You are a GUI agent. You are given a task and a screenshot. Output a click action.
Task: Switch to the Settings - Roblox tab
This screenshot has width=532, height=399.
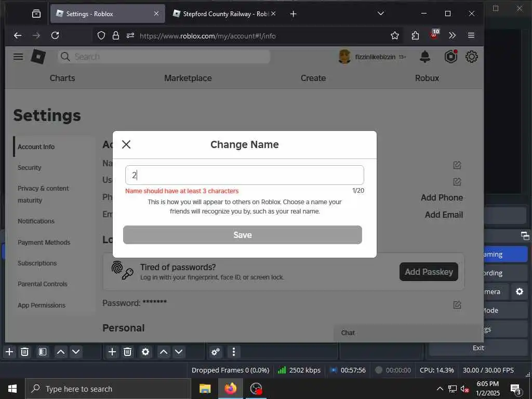pos(107,14)
